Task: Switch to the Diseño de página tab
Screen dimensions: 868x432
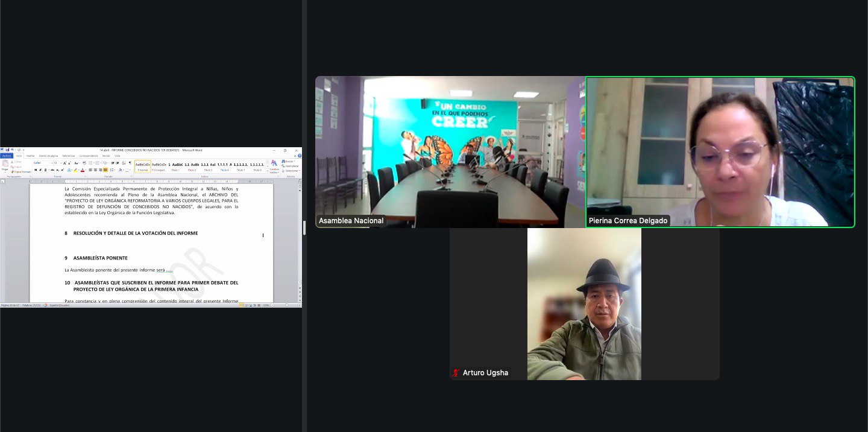Action: tap(48, 156)
